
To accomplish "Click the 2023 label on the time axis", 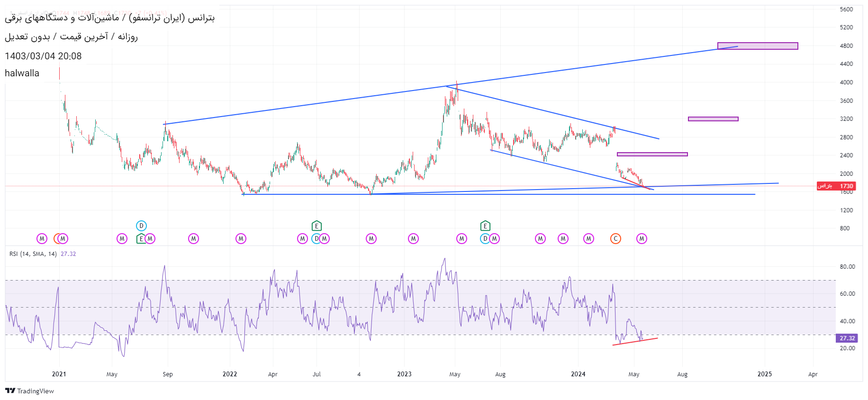I will (404, 374).
